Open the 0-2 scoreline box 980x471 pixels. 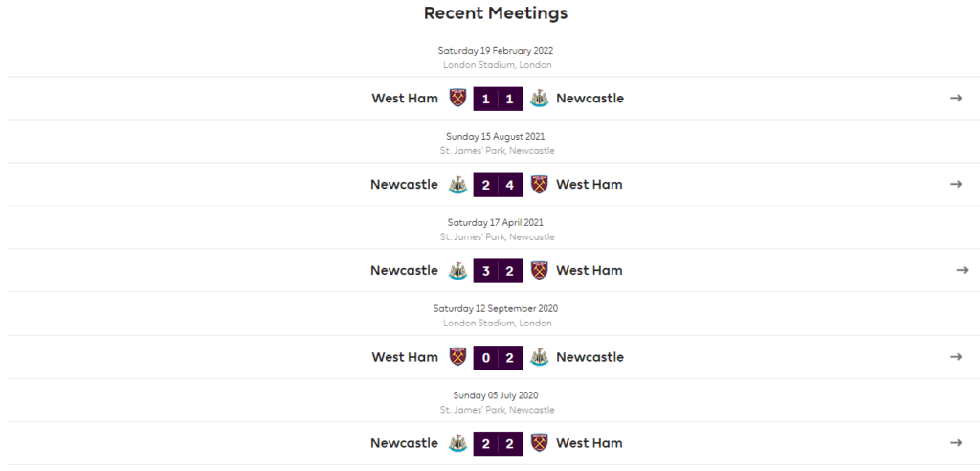pyautogui.click(x=498, y=358)
